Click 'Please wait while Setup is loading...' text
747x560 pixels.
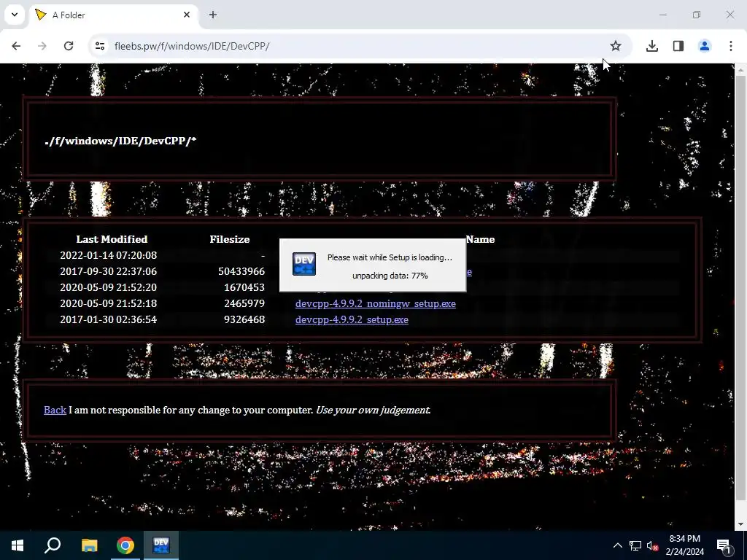(x=390, y=257)
